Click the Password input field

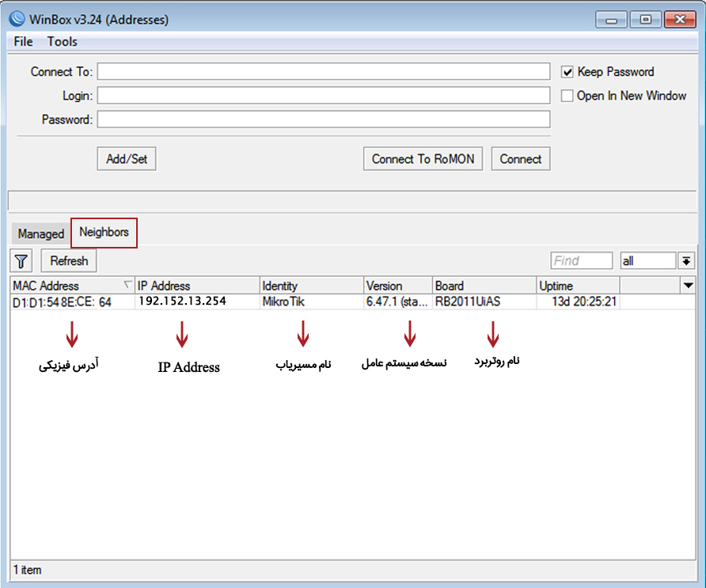[323, 119]
